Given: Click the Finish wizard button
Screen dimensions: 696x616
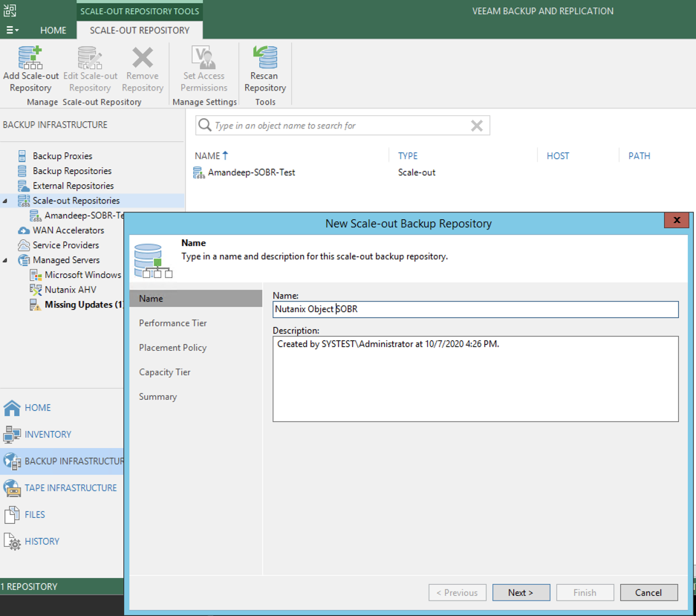Looking at the screenshot, I should [585, 592].
